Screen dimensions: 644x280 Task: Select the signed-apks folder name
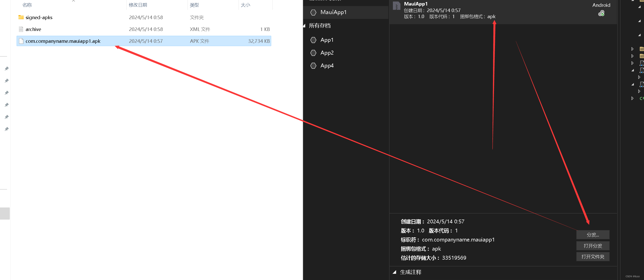coord(39,17)
